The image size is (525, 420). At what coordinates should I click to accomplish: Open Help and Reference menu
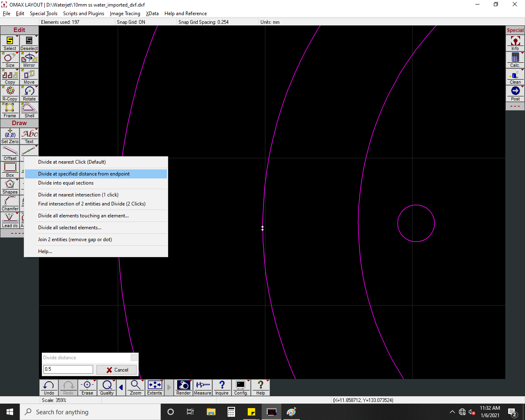[x=185, y=14]
